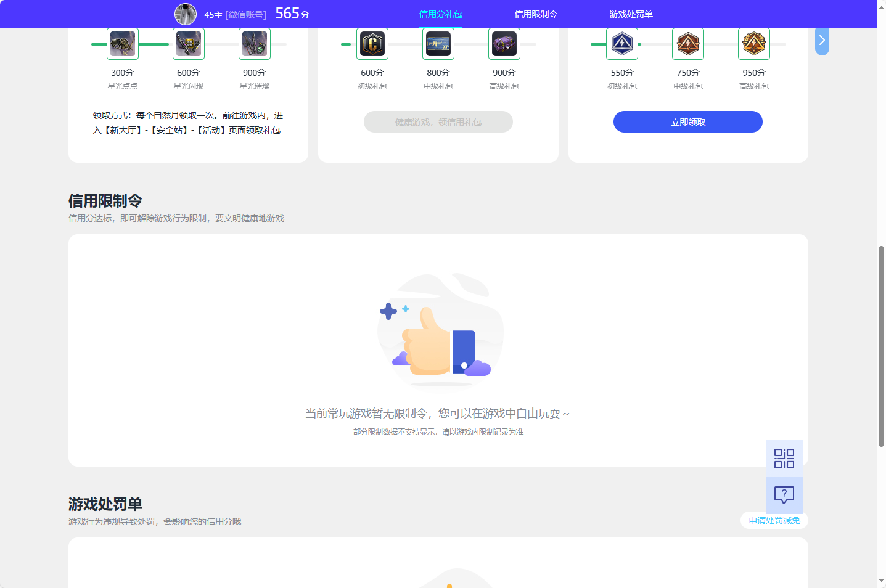The width and height of the screenshot is (886, 588).
Task: Click the 领取方式 instructions text
Action: pos(188,123)
